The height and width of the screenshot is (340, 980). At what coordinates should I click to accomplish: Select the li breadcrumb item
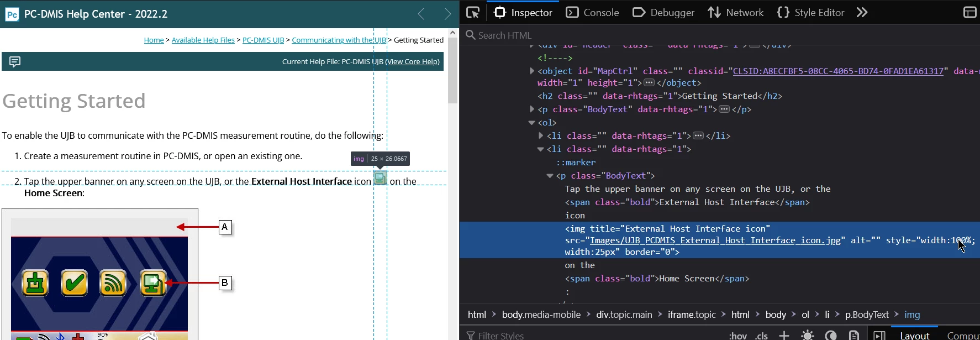pyautogui.click(x=827, y=315)
